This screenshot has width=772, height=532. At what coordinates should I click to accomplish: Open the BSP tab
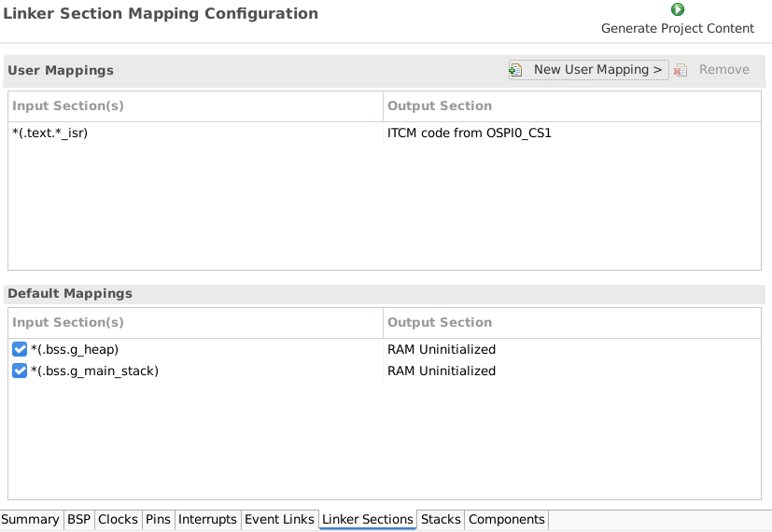78,520
